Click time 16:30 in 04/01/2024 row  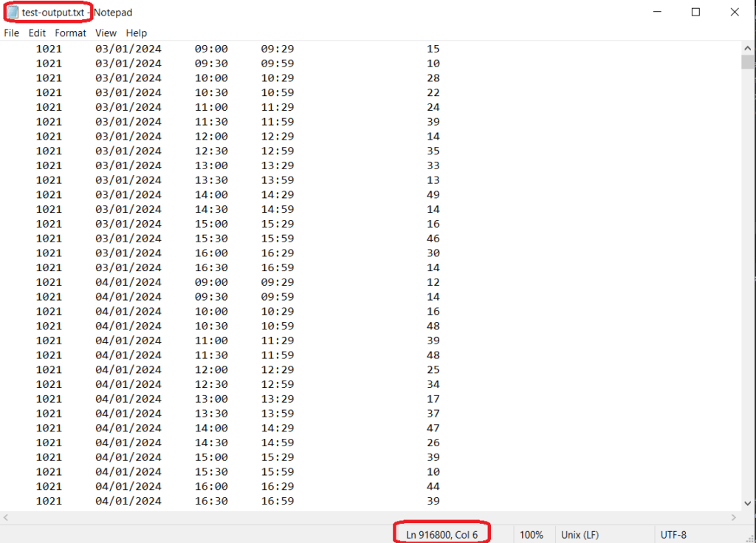211,501
